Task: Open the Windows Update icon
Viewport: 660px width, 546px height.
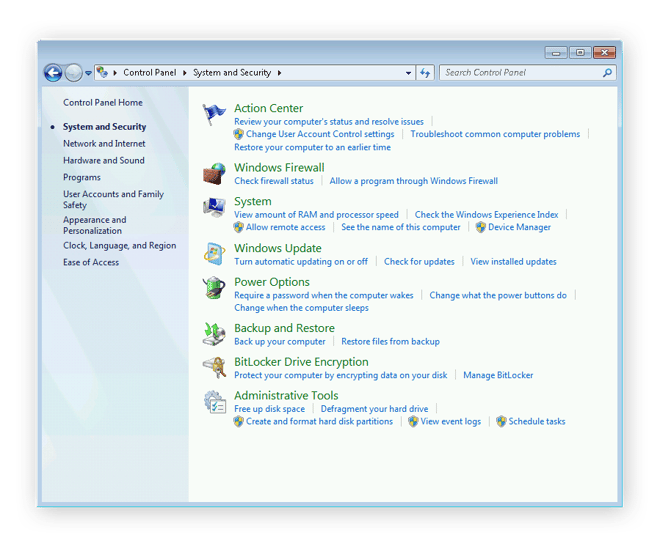Action: pyautogui.click(x=214, y=254)
